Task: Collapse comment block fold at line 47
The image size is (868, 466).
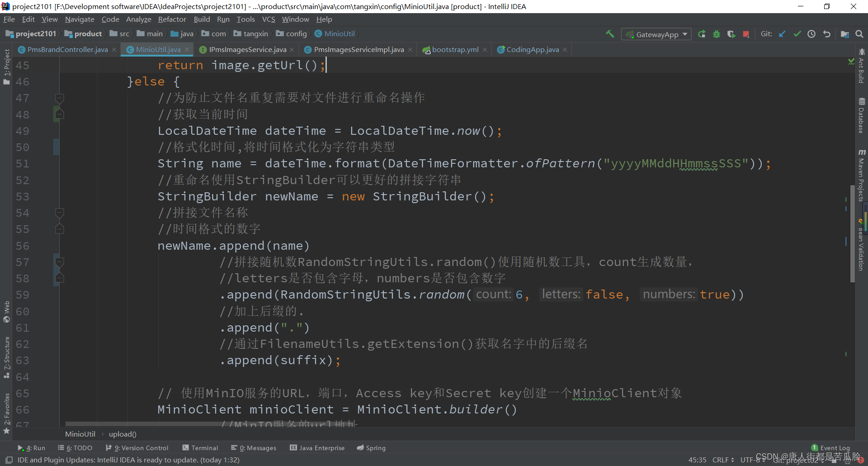Action: 59,98
